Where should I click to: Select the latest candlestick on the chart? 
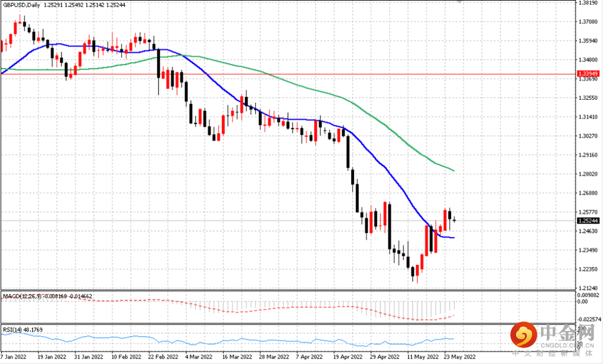pyautogui.click(x=455, y=220)
